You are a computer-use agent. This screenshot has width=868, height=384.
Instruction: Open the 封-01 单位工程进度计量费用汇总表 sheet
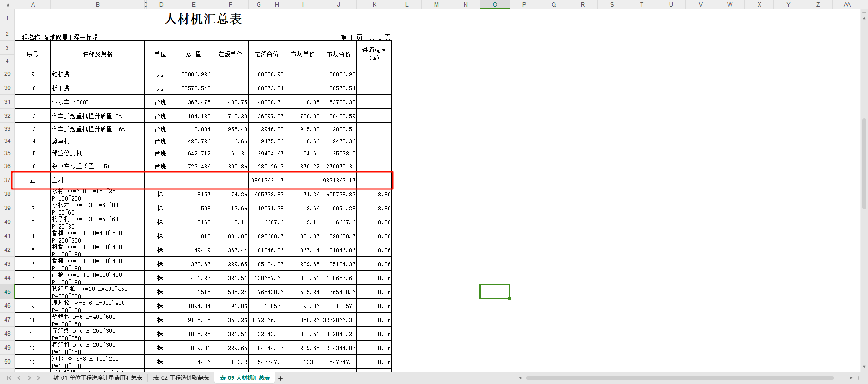(x=97, y=378)
